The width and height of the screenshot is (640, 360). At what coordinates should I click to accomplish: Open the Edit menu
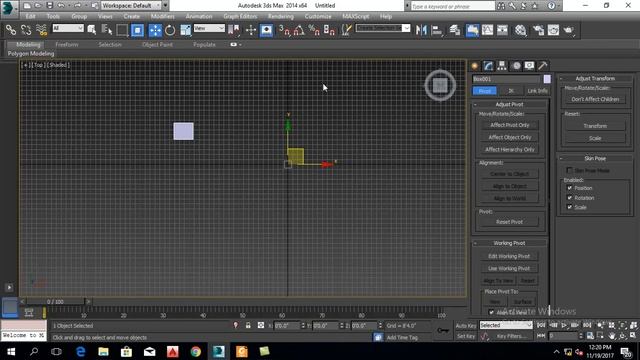click(x=31, y=16)
